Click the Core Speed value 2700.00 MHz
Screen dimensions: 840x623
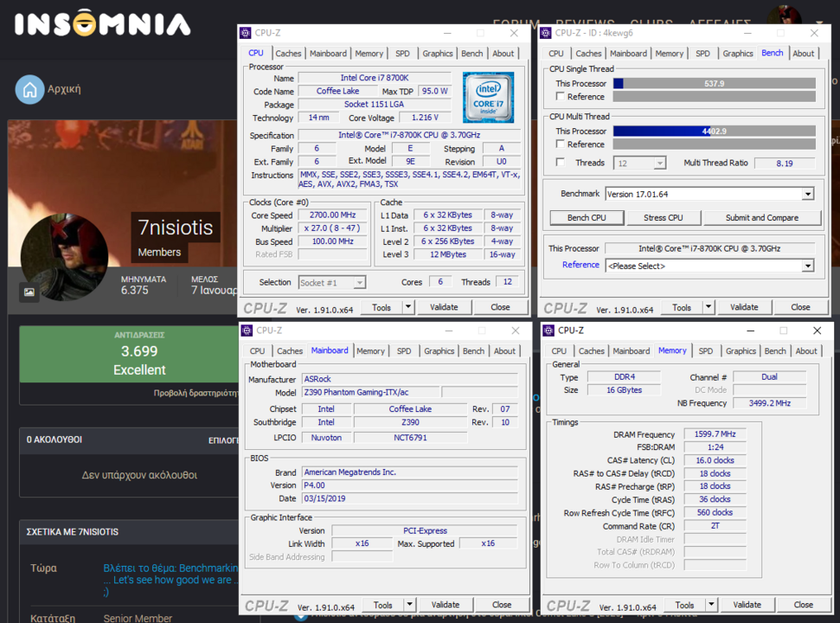pos(333,215)
